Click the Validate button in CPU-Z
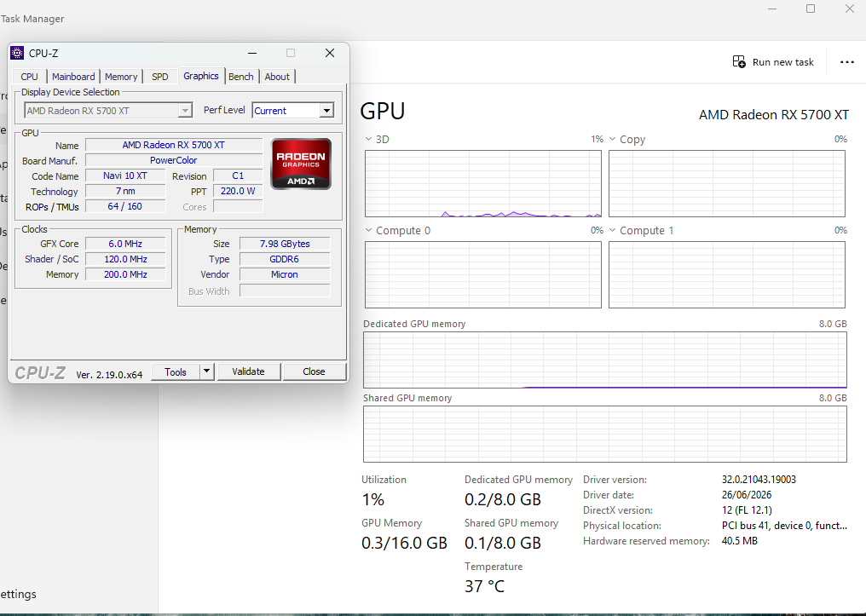866x616 pixels. [249, 371]
